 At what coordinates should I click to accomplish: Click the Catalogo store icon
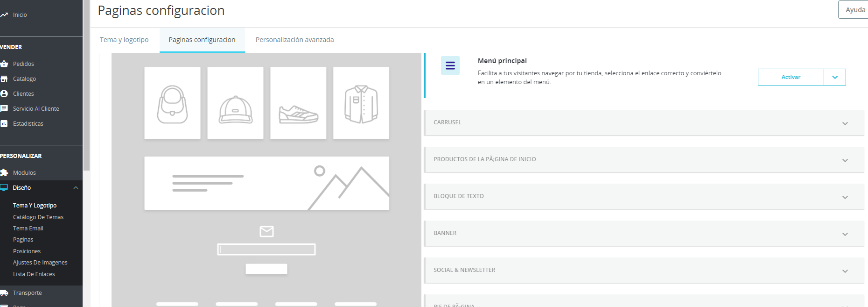click(4, 79)
